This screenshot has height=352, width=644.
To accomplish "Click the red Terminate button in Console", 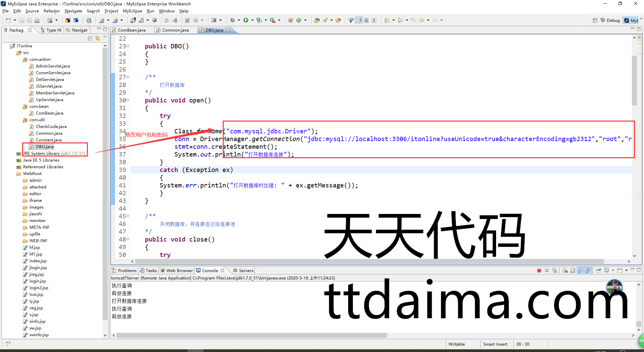I will 539,271.
